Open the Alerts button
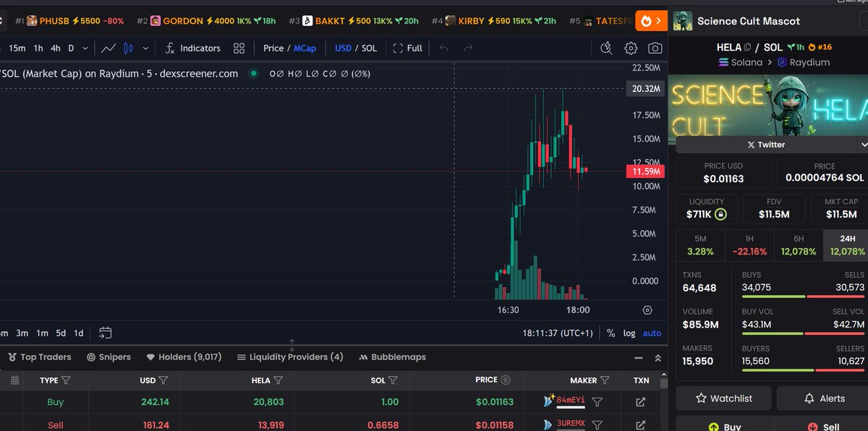 pos(823,398)
